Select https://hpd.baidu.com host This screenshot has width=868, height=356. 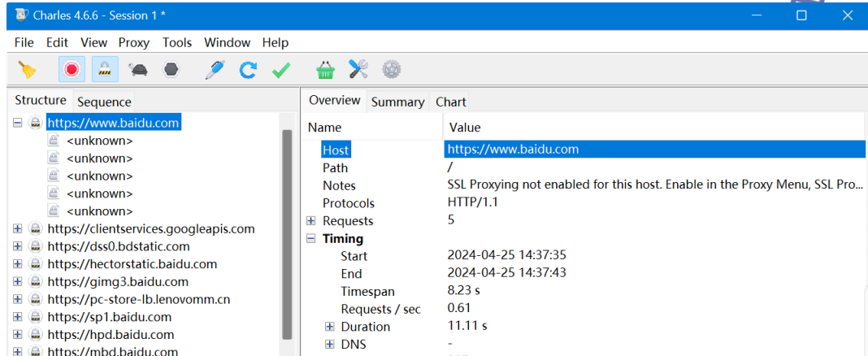coord(111,335)
